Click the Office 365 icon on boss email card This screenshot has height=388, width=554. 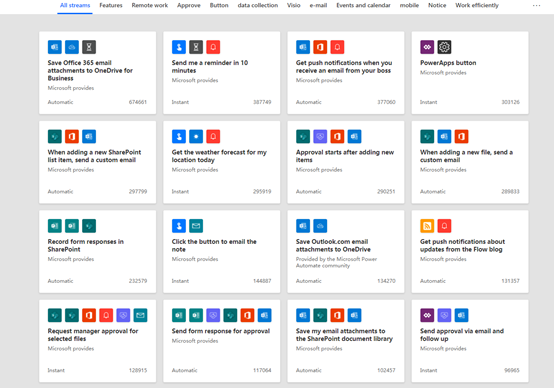pos(320,47)
